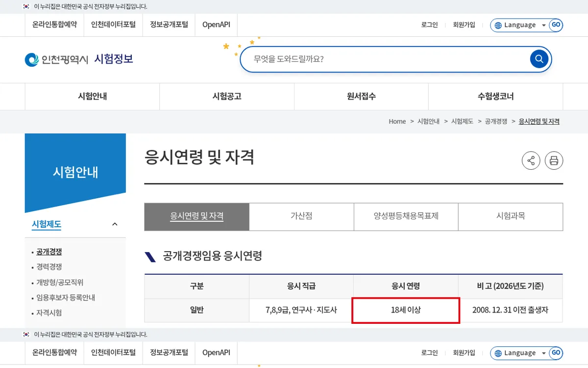This screenshot has height=368, width=588.
Task: Click 로그인 in the upper header
Action: coord(429,25)
